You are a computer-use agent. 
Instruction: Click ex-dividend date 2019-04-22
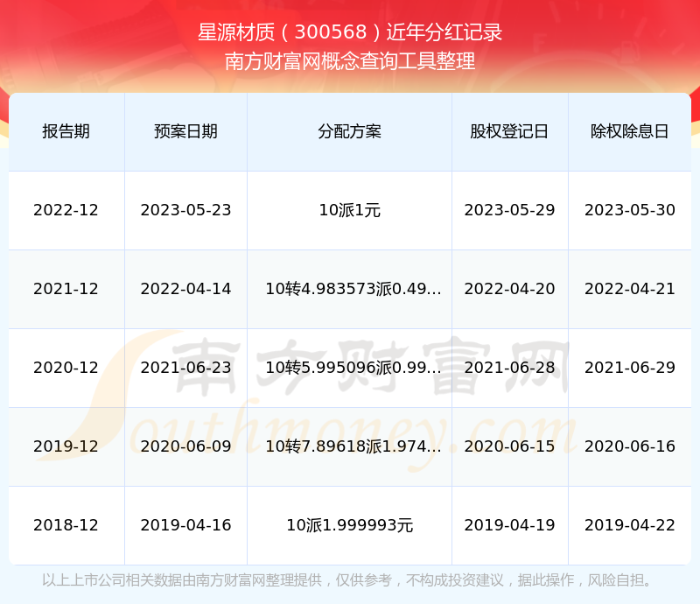click(x=630, y=525)
